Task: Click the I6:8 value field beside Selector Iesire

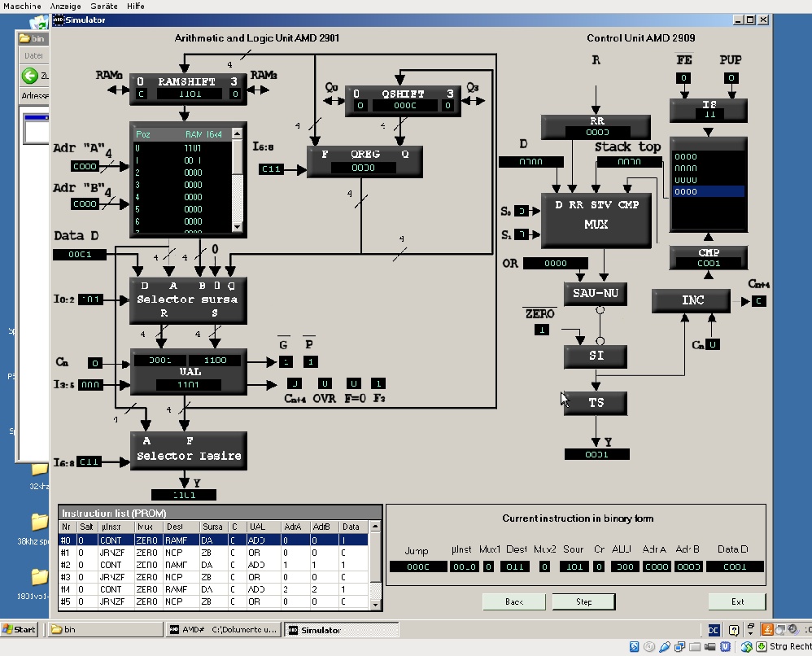Action: click(x=89, y=461)
